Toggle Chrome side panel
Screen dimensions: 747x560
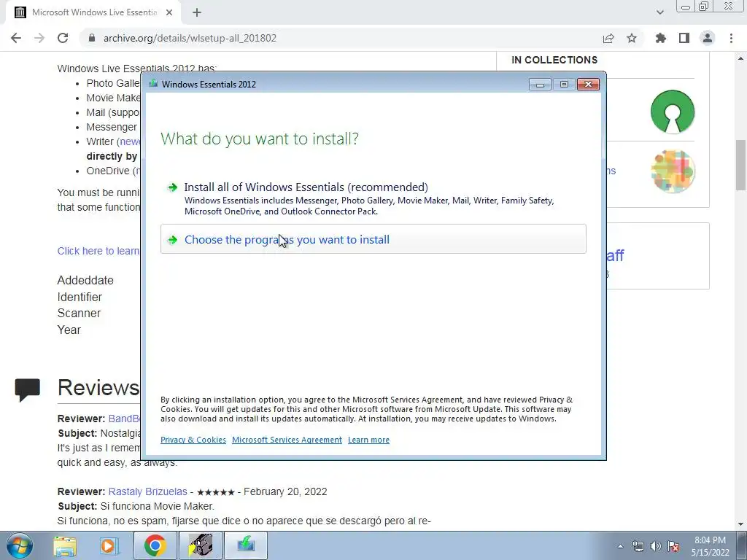tap(684, 38)
